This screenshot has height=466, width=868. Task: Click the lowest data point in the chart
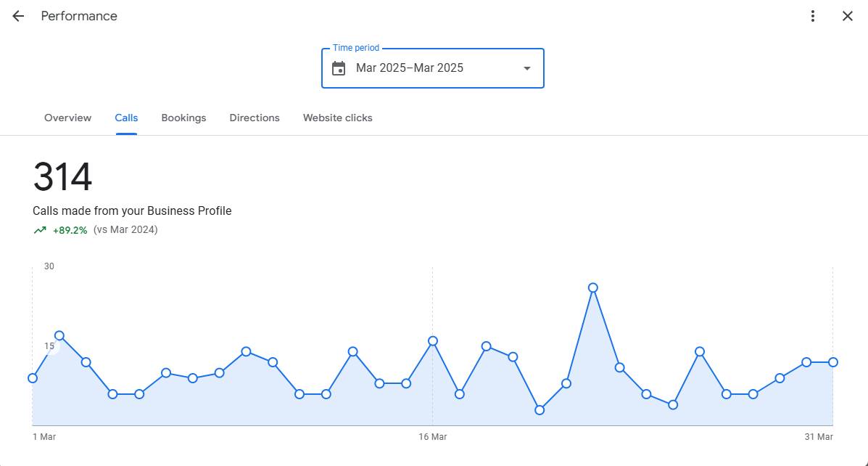tap(540, 410)
